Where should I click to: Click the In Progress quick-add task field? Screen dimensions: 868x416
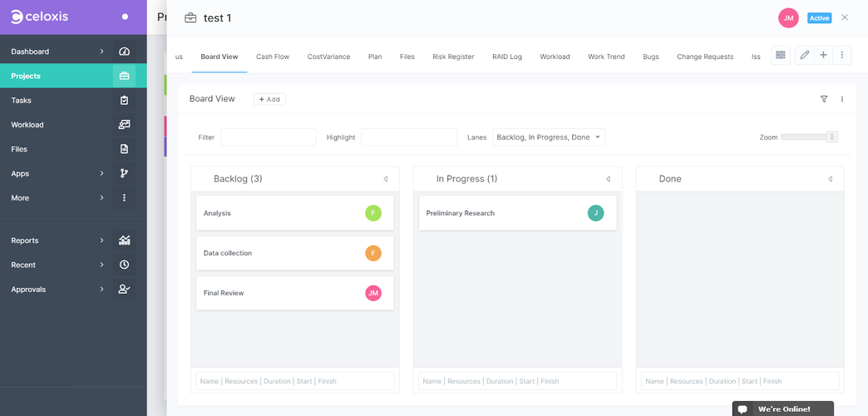pos(518,381)
